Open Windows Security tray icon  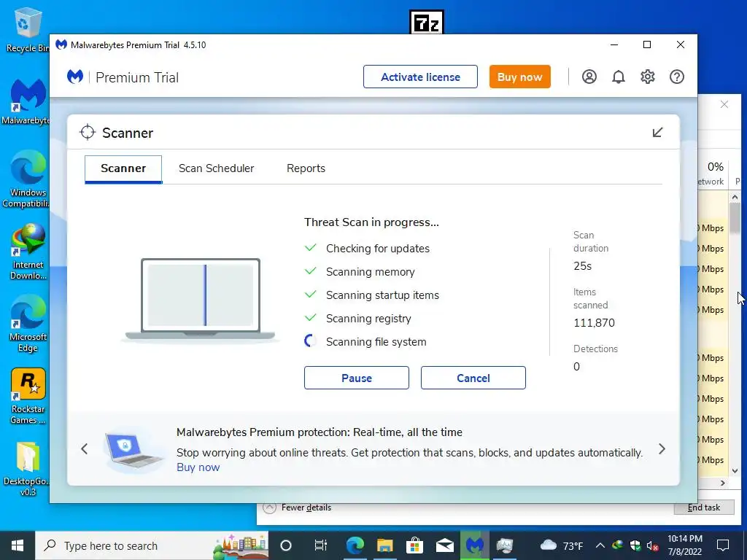[x=635, y=545]
